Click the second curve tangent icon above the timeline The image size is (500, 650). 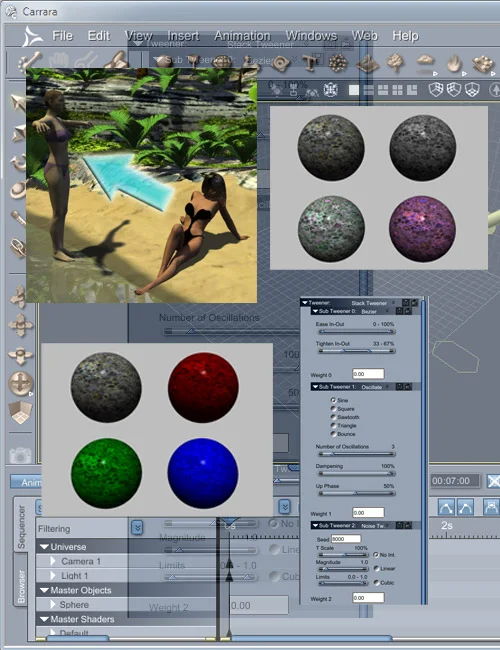click(x=464, y=507)
